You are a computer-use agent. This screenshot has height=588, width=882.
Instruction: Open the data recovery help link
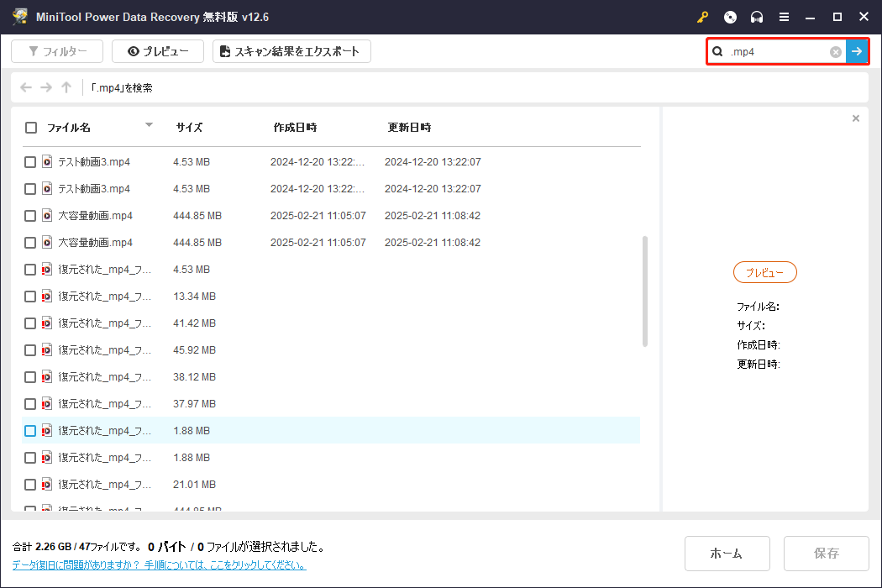pos(160,565)
